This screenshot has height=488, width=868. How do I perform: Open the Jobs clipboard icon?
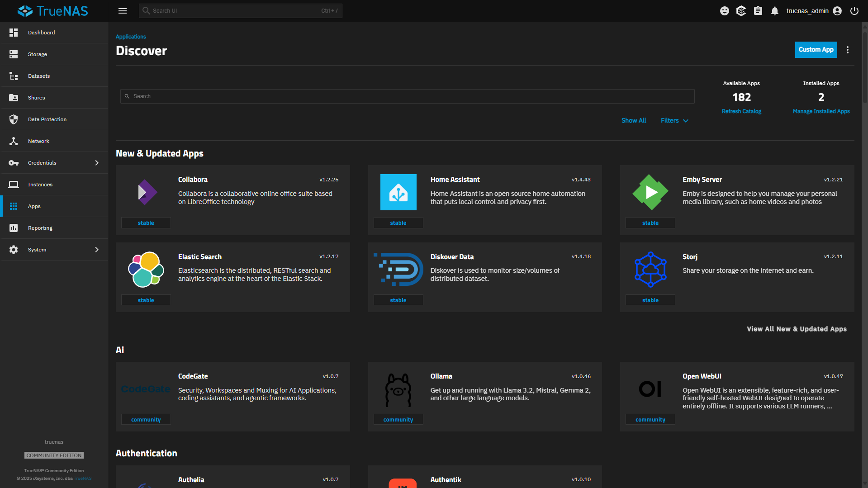click(x=758, y=11)
